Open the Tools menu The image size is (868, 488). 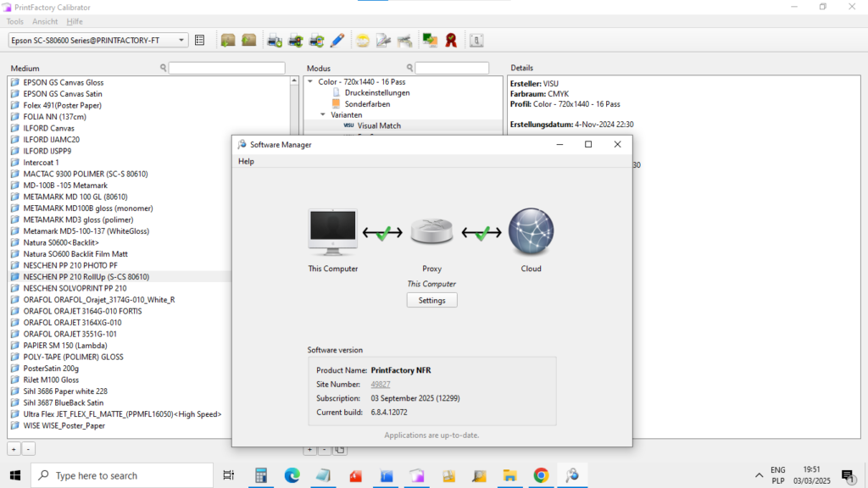point(14,21)
